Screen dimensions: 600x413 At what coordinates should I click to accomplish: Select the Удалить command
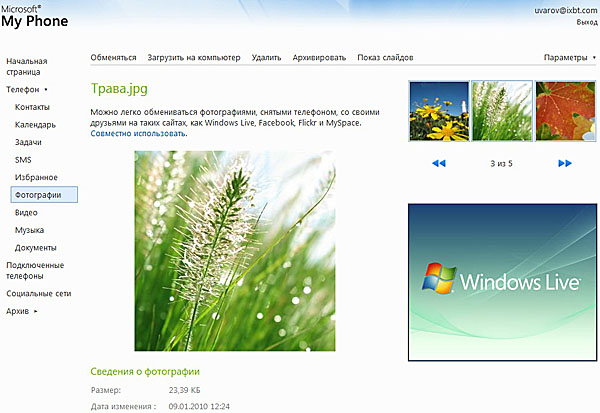266,57
